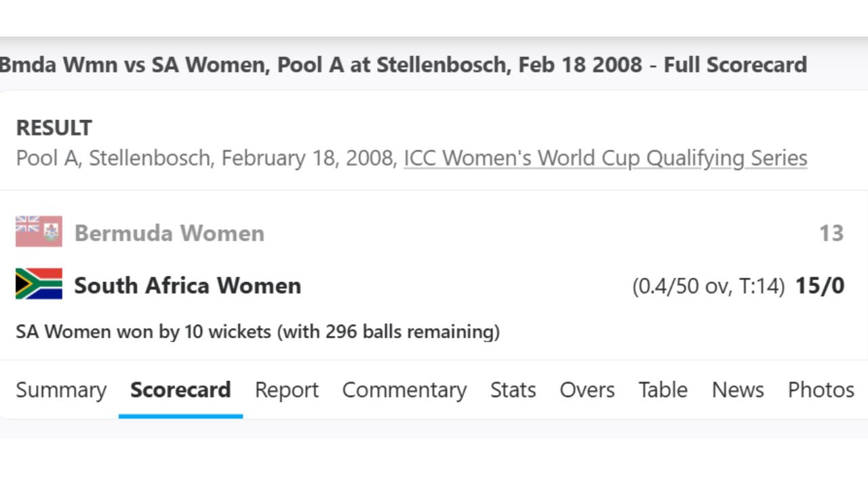The height and width of the screenshot is (488, 868).
Task: Open the Bermuda Women team name
Action: (169, 233)
